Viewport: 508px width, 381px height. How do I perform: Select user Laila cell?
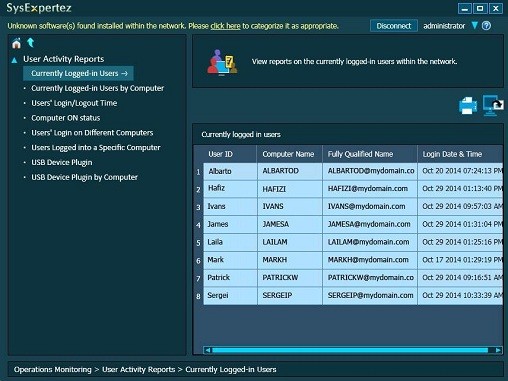tap(230, 242)
